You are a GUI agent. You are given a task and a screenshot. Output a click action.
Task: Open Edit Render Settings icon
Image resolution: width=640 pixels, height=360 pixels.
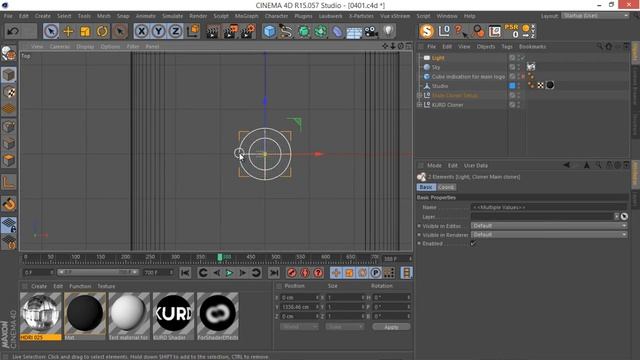pos(248,31)
